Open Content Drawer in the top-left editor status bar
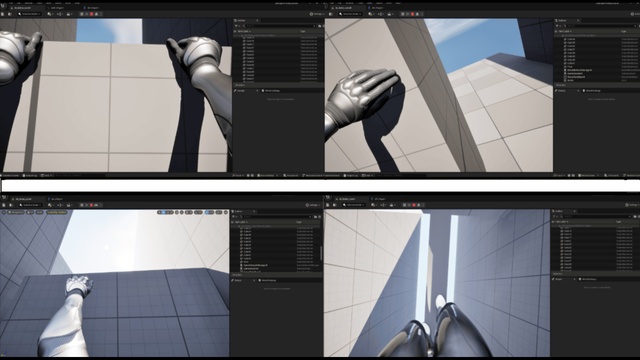640x360 pixels. tap(10, 175)
